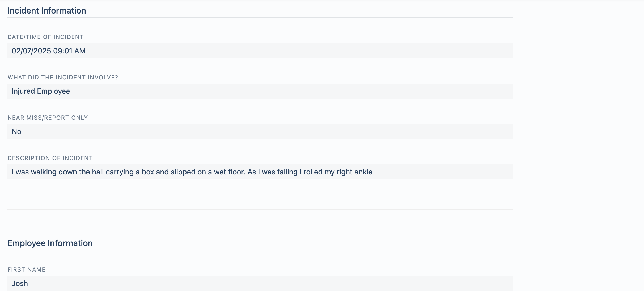Click the 'Injured Employee' value text

pos(41,91)
